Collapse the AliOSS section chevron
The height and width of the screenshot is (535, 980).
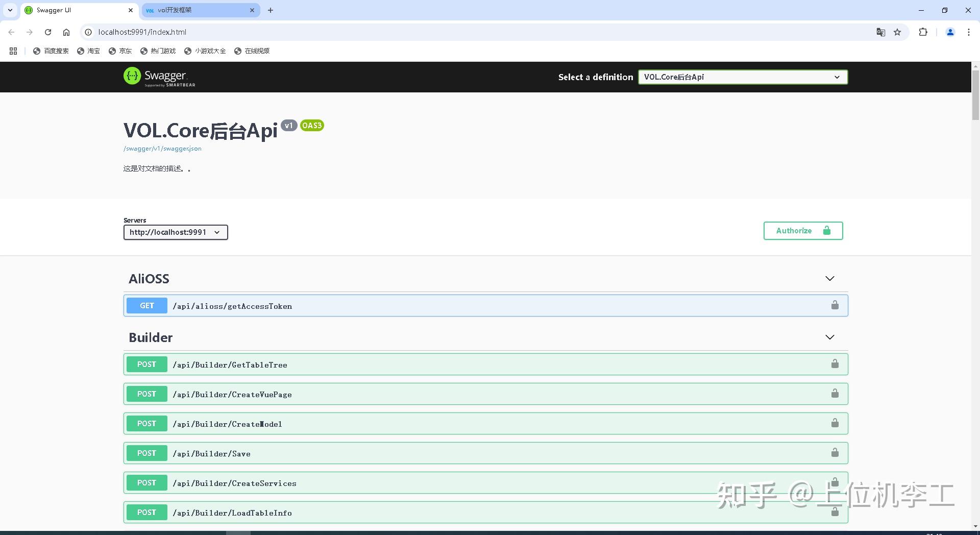[829, 278]
